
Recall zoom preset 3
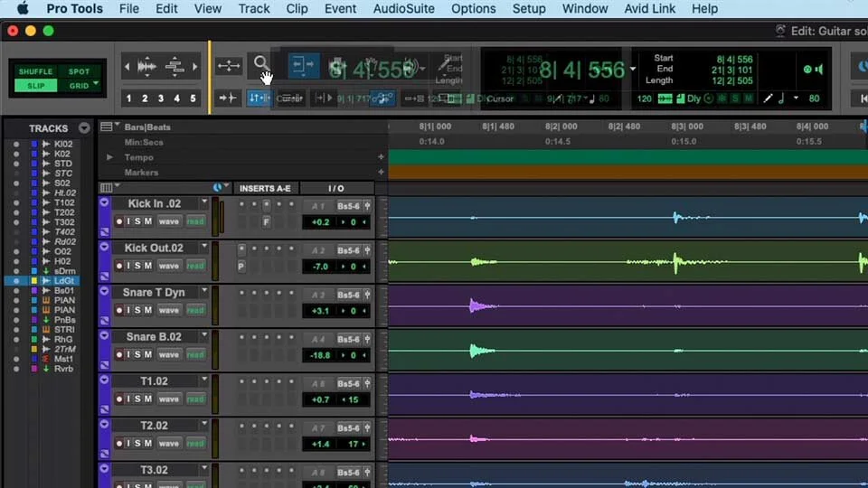point(161,99)
